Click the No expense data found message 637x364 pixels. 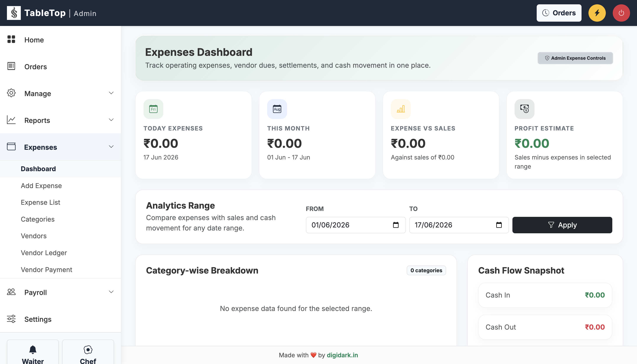point(296,309)
